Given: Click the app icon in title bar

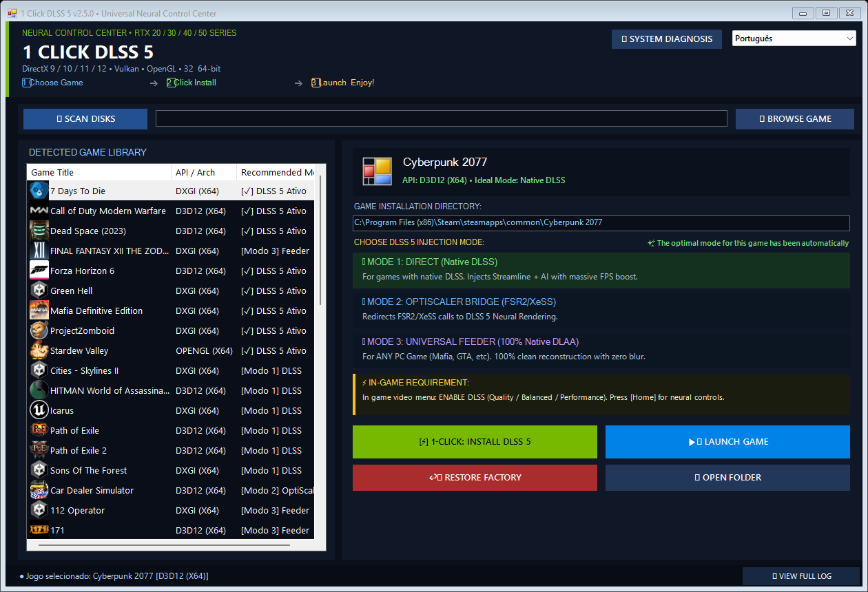Looking at the screenshot, I should click(12, 13).
